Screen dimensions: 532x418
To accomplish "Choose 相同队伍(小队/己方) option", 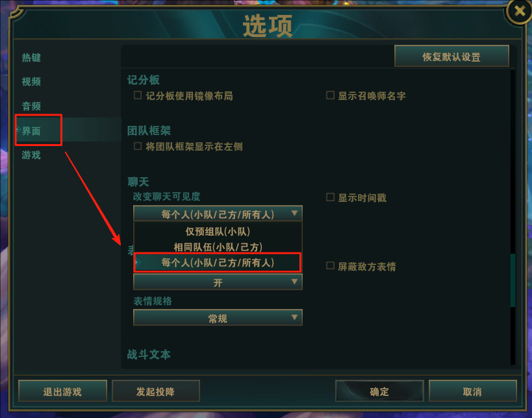I will [x=218, y=247].
